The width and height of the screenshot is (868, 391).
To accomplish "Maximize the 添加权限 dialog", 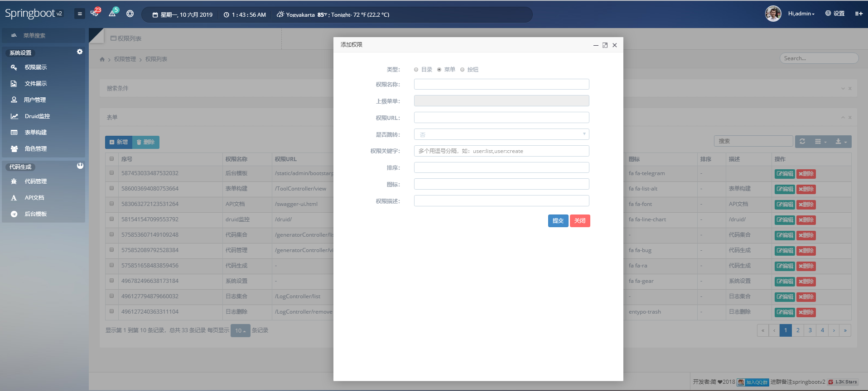I will [605, 45].
